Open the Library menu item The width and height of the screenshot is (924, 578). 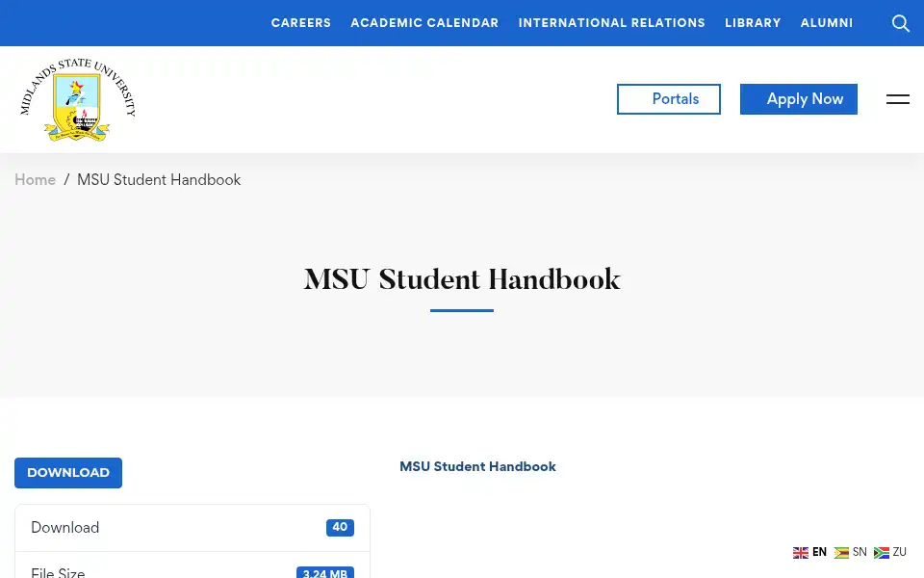tap(753, 23)
